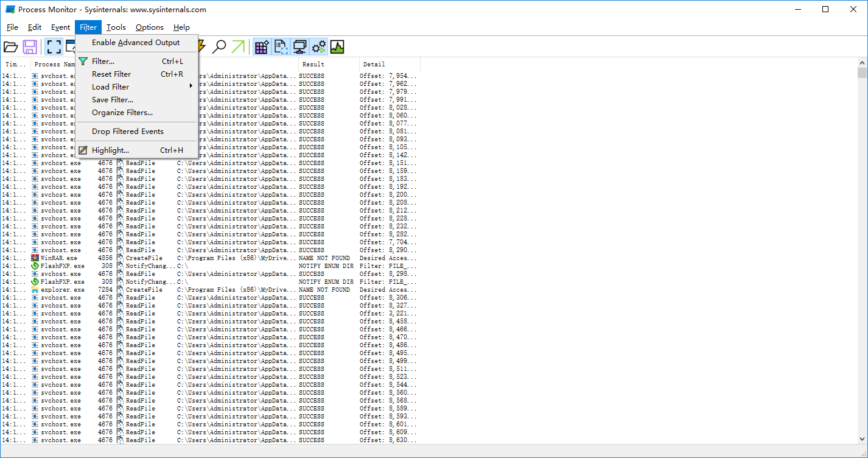868x458 pixels.
Task: Enable Advanced Output in the Filter menu
Action: click(135, 43)
